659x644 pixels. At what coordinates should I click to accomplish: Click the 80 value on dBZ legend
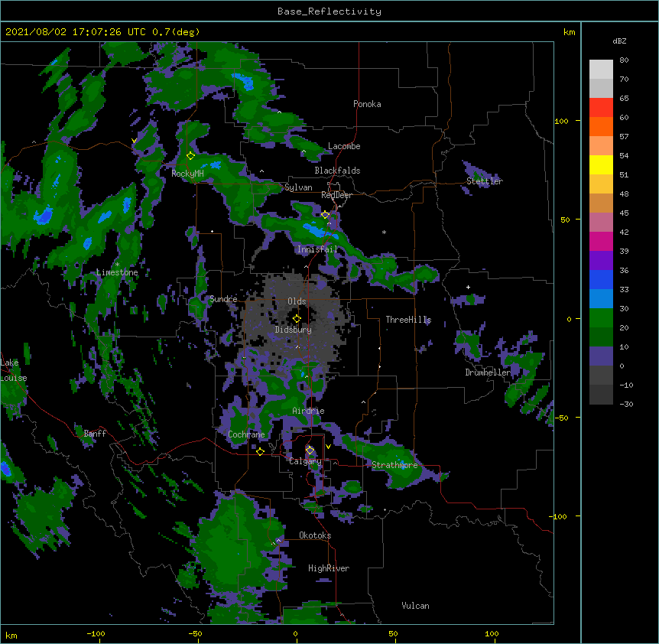click(x=624, y=60)
